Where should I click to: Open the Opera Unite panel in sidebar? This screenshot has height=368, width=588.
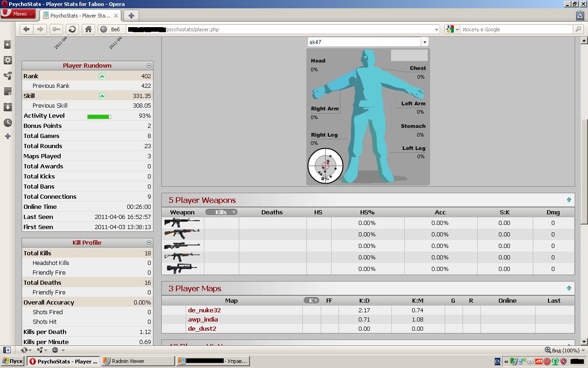coord(7,76)
